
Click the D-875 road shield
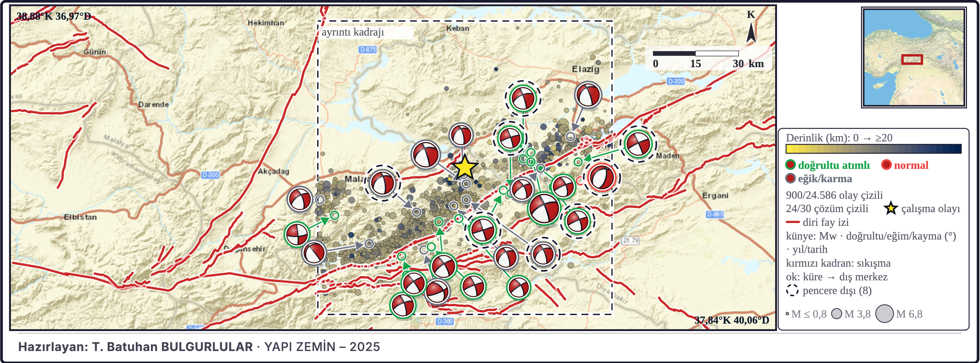coord(368,49)
